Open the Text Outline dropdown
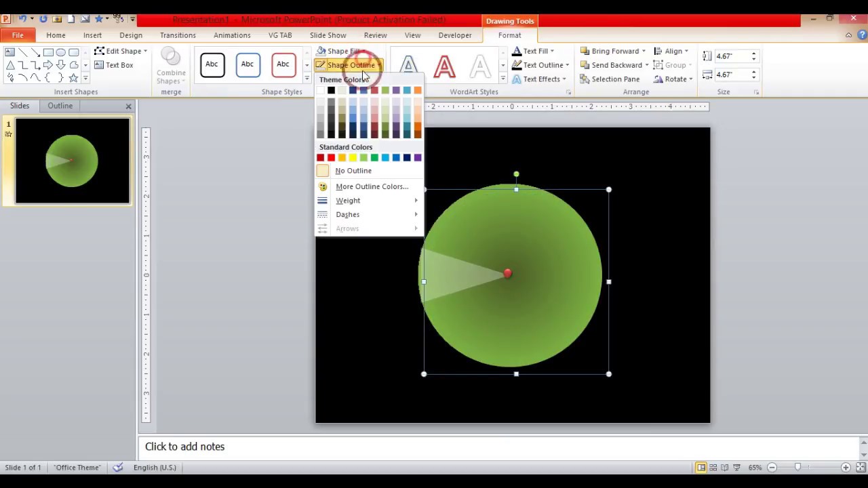This screenshot has height=488, width=868. click(x=540, y=65)
